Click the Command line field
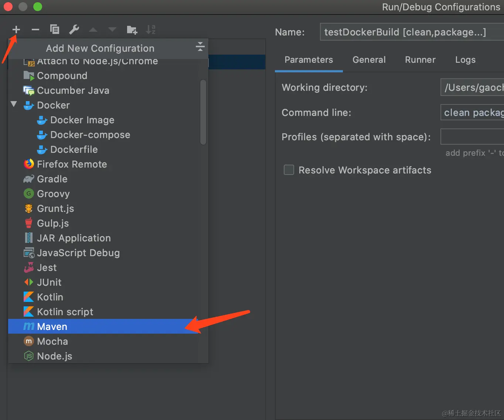This screenshot has width=504, height=420. (472, 113)
